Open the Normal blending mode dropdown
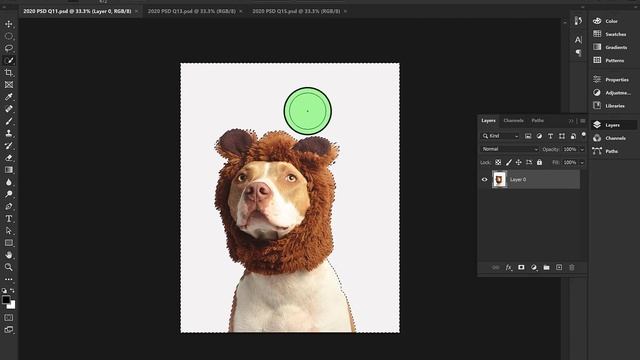The width and height of the screenshot is (640, 360). tap(510, 149)
